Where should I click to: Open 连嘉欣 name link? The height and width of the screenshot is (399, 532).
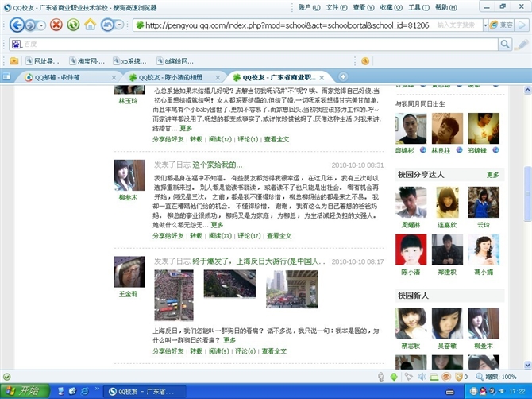point(447,225)
